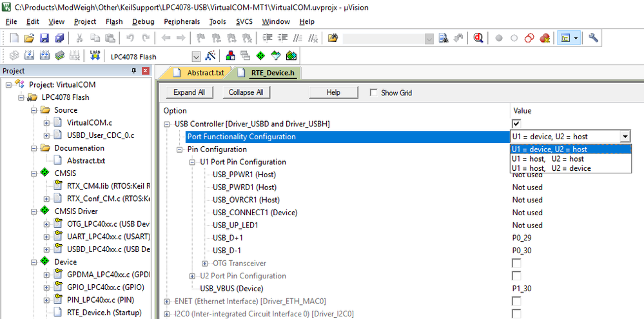Collapse the USB Controller tree node
The width and height of the screenshot is (644, 319).
167,124
